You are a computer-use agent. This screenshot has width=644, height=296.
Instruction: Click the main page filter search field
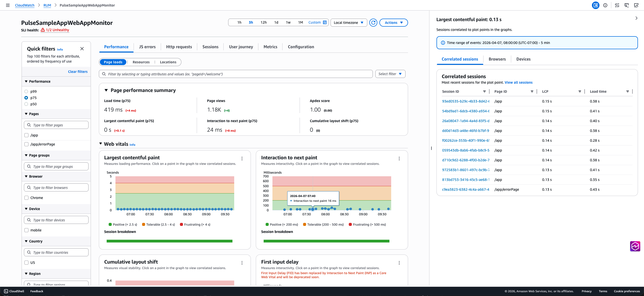click(236, 74)
